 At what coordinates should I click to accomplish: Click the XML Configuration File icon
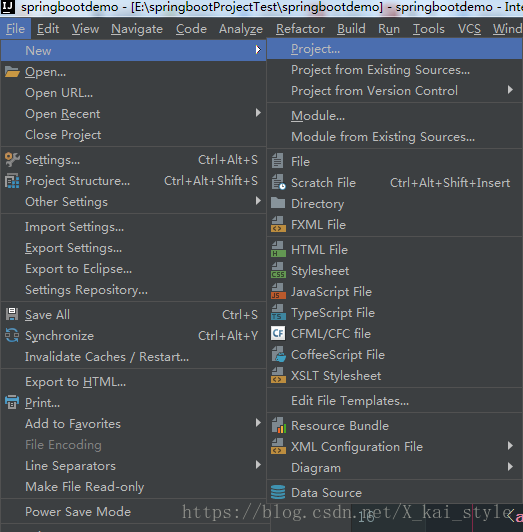(278, 446)
